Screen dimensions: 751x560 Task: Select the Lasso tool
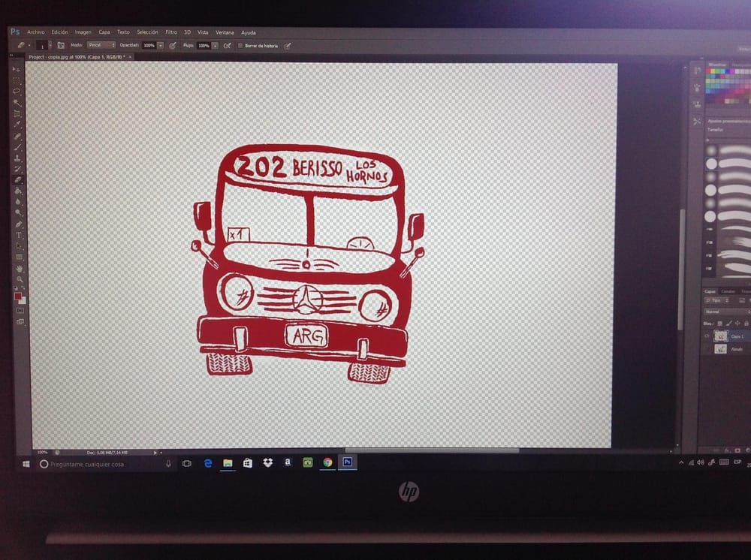pyautogui.click(x=17, y=92)
